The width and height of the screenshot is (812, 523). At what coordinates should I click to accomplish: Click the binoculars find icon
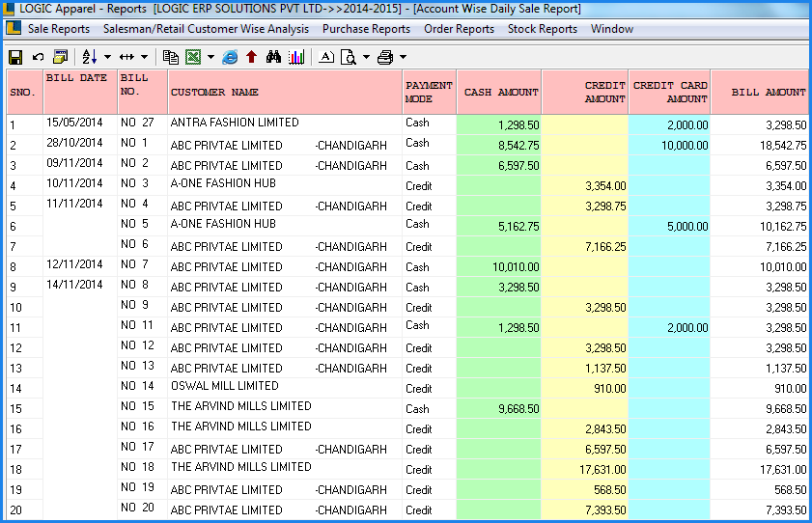(273, 57)
